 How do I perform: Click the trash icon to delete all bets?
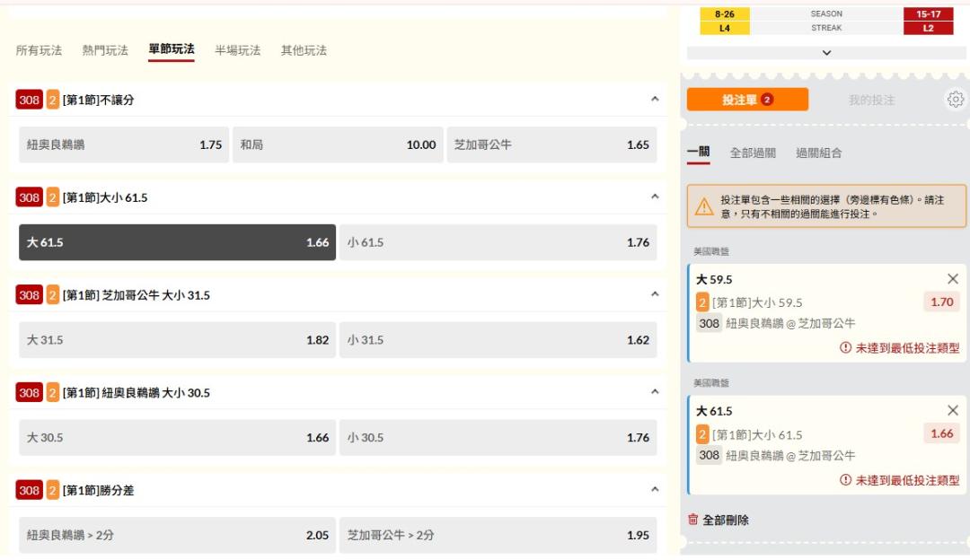(x=692, y=520)
